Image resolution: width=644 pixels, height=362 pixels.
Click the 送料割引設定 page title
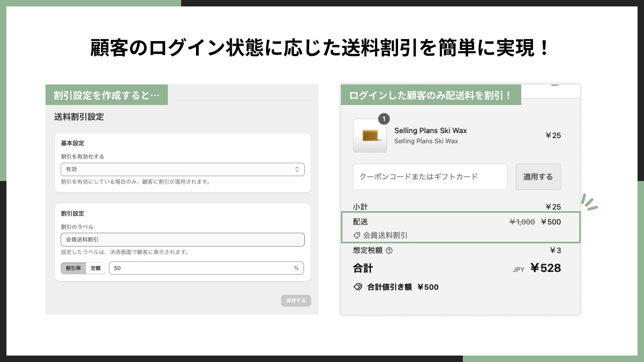pos(79,117)
